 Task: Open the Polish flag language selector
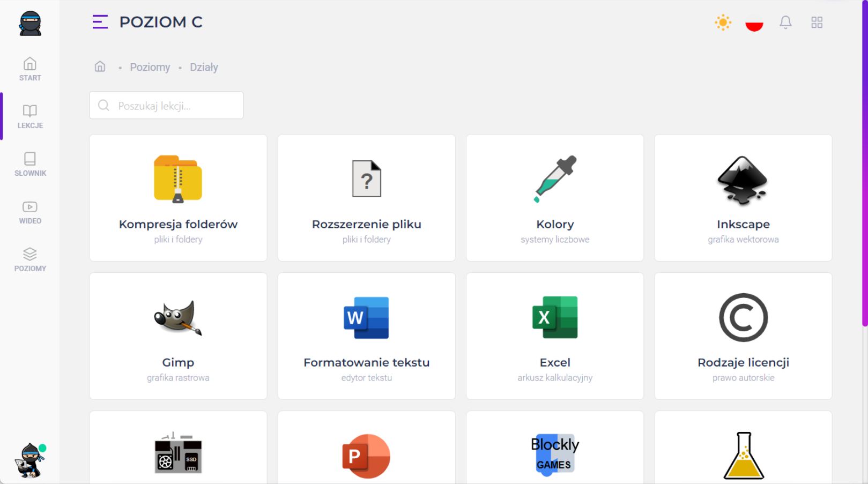tap(754, 23)
